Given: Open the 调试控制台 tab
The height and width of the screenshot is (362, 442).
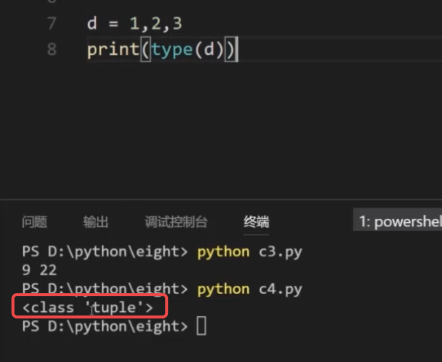Looking at the screenshot, I should pos(176,222).
